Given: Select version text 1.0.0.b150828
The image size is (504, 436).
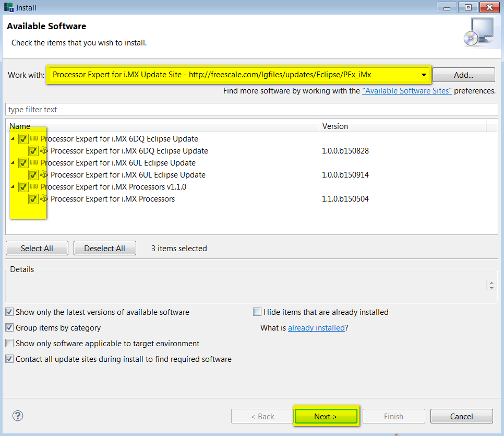Looking at the screenshot, I should [345, 151].
